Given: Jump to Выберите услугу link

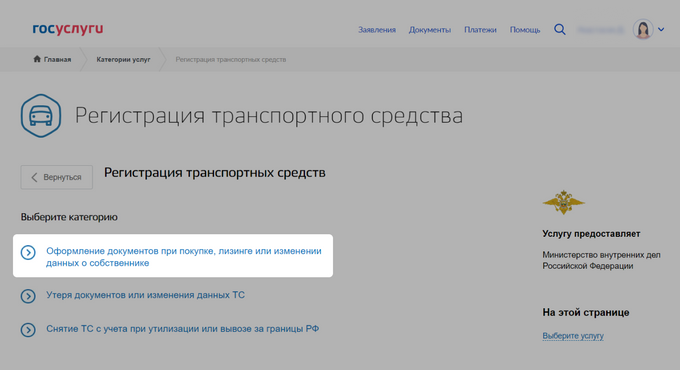Looking at the screenshot, I should (573, 336).
